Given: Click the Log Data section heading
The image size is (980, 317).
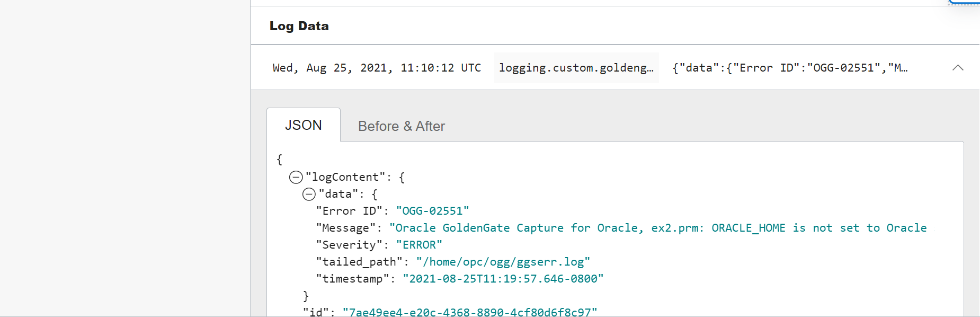Looking at the screenshot, I should click(x=299, y=26).
